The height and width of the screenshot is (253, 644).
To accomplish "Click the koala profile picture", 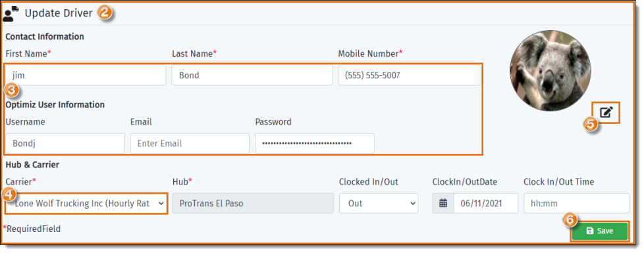I will point(550,70).
